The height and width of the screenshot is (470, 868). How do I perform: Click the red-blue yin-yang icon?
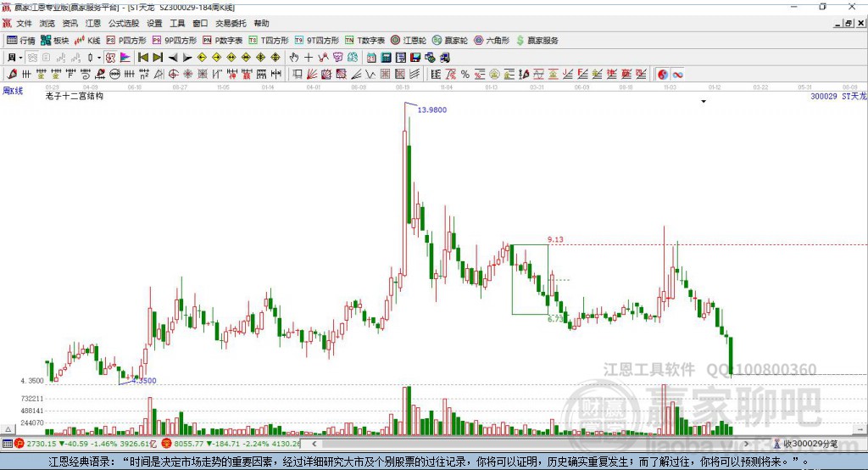663,75
